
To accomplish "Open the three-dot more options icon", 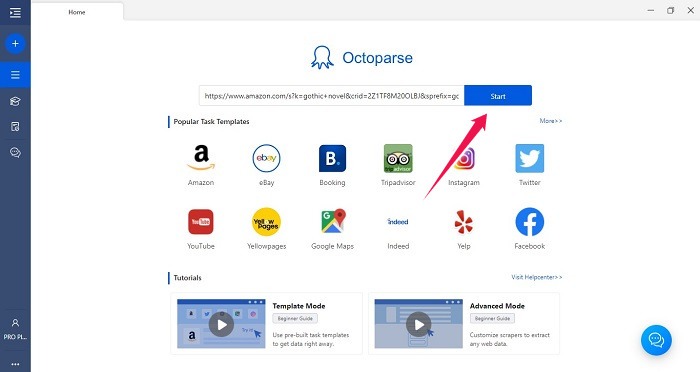I will [x=15, y=364].
